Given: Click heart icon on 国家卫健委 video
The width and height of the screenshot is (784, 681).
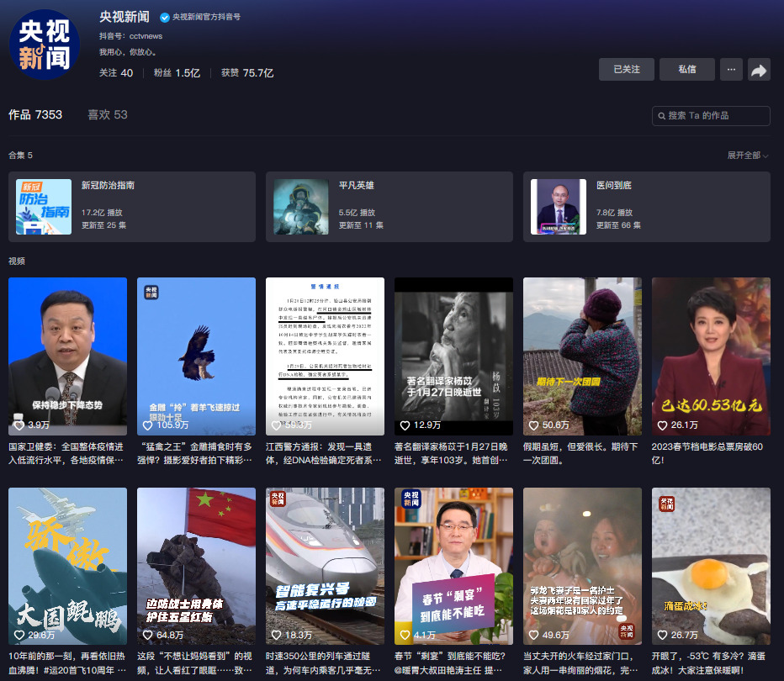Looking at the screenshot, I should (19, 425).
